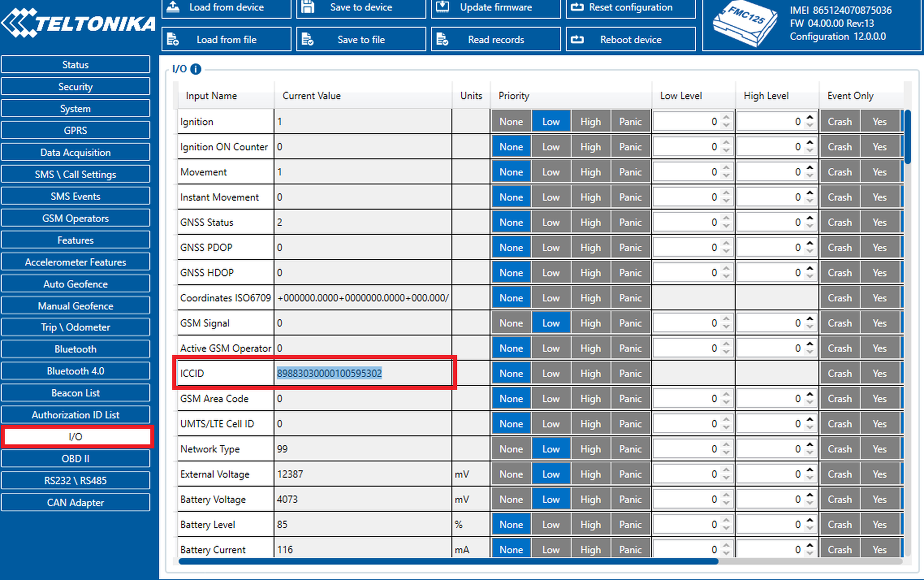Set Battery Level priority to Low
Screen dimensions: 924x580
coord(551,524)
